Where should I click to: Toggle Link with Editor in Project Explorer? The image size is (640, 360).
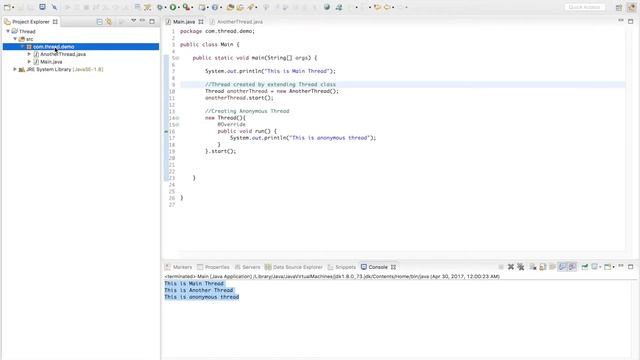[109, 22]
